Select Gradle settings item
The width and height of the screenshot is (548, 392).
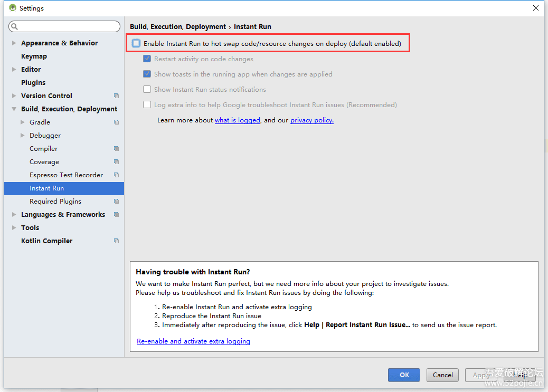point(40,122)
